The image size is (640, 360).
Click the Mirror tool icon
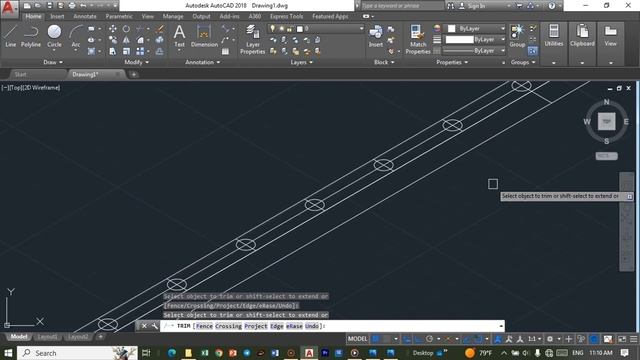(x=126, y=40)
